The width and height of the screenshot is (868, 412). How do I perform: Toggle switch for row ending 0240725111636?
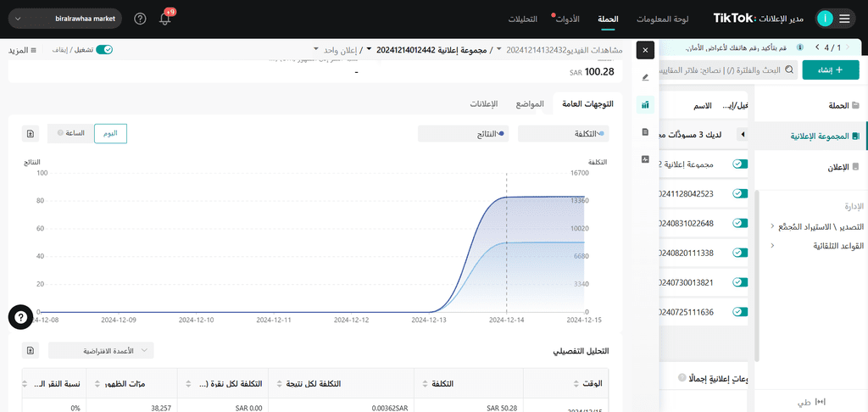pyautogui.click(x=740, y=312)
